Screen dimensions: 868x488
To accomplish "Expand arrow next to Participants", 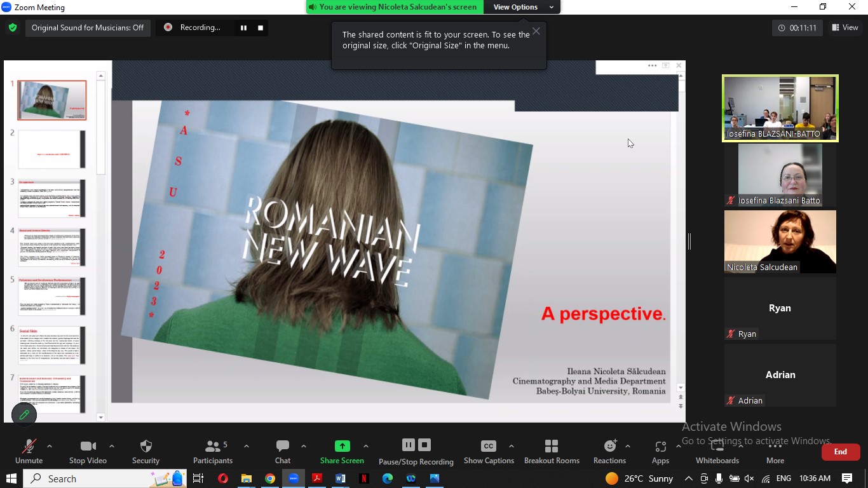I will [x=247, y=446].
